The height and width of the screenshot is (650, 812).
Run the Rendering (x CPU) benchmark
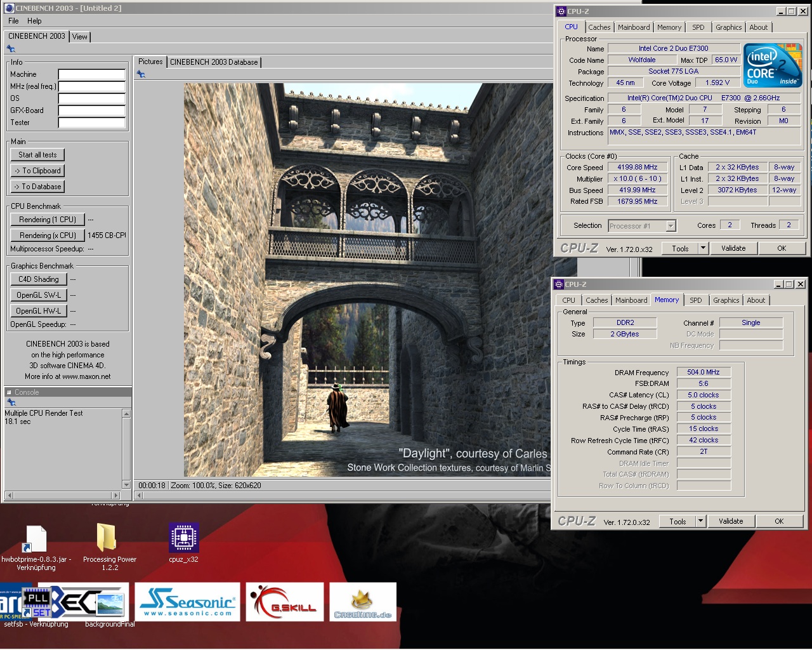tap(48, 235)
